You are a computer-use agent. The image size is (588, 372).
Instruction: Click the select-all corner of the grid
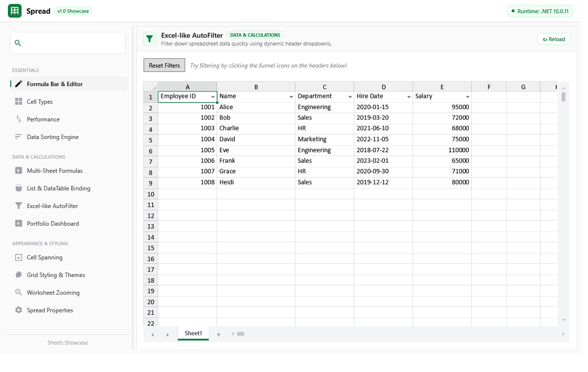tap(150, 87)
